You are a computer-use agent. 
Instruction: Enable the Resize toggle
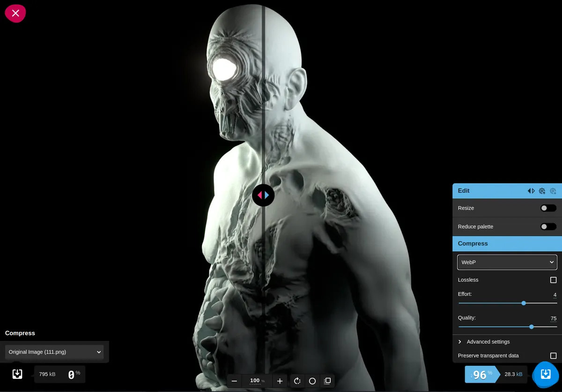click(x=548, y=208)
